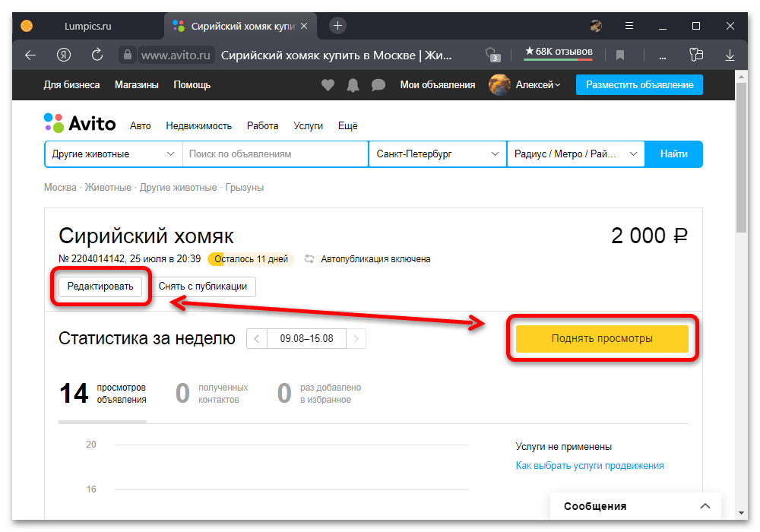Open Для бизнеса link
This screenshot has width=760, height=532.
tap(71, 85)
